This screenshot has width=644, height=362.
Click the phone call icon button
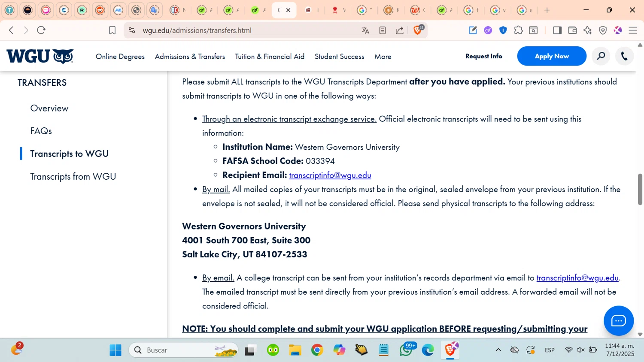coord(624,56)
